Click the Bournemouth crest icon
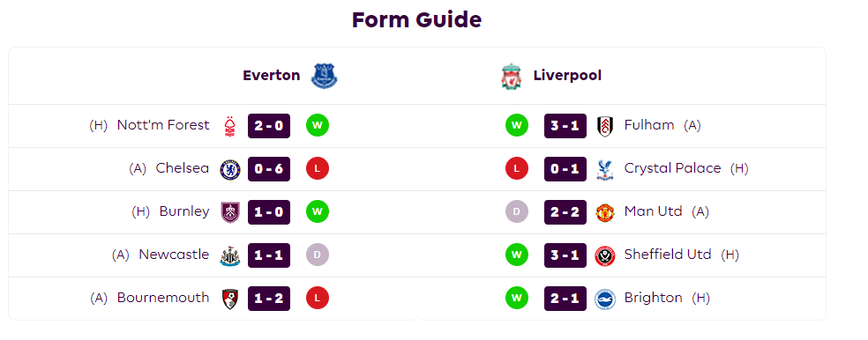Viewport: 868px width, 340px height. tap(229, 299)
